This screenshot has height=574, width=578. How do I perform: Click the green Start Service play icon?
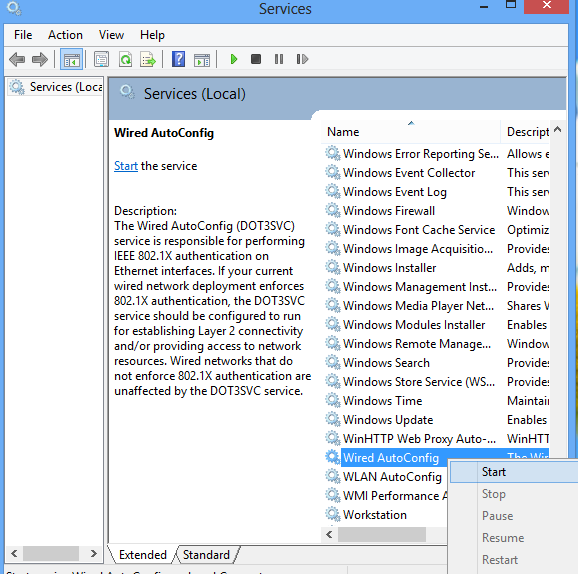[x=234, y=59]
